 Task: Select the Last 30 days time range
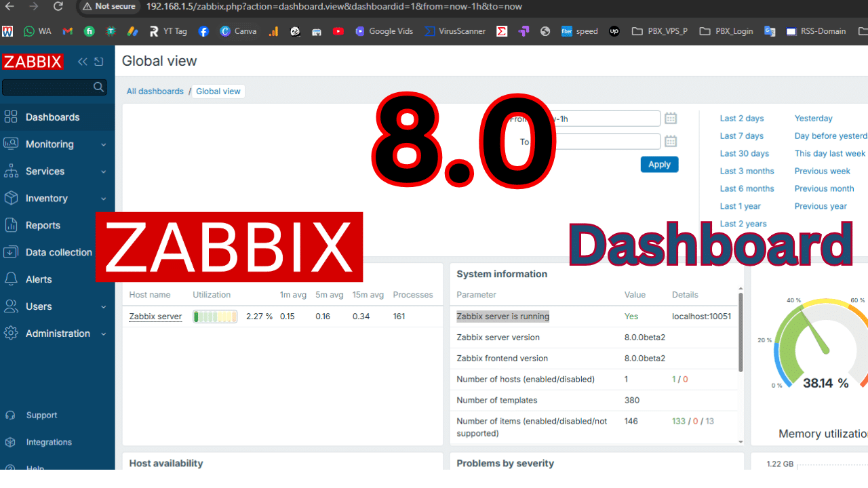click(745, 154)
